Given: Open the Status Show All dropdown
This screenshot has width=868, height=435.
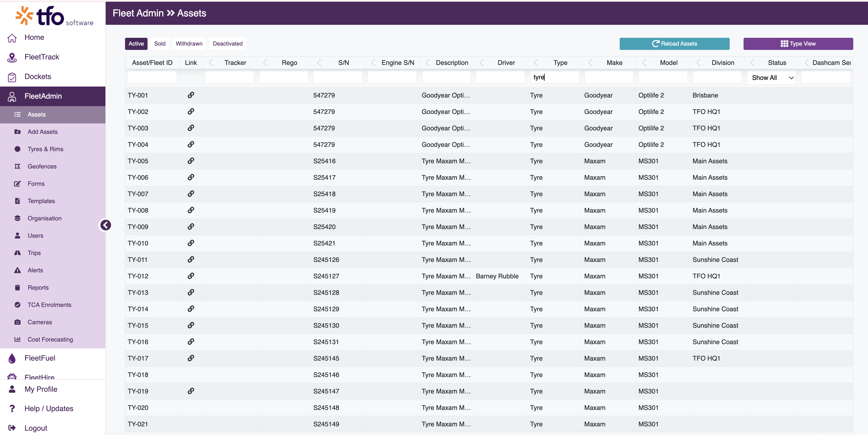Looking at the screenshot, I should [772, 78].
